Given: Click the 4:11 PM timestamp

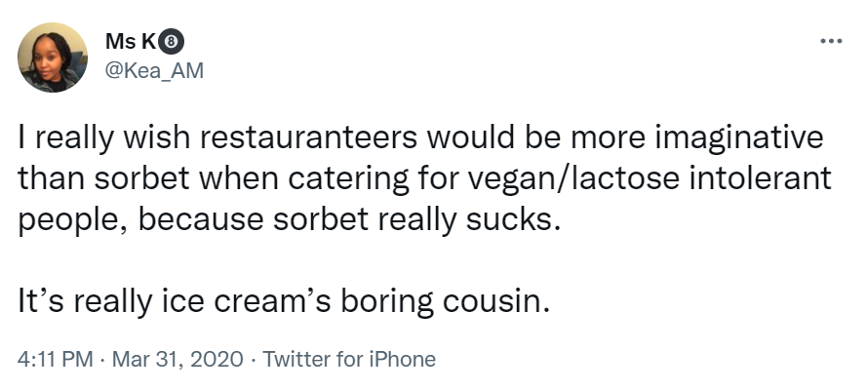Looking at the screenshot, I should [x=55, y=360].
